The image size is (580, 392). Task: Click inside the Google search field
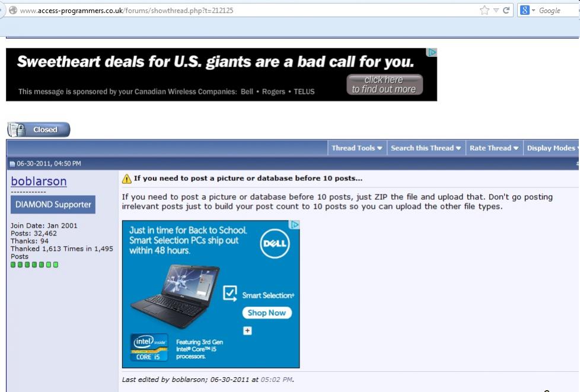(558, 11)
